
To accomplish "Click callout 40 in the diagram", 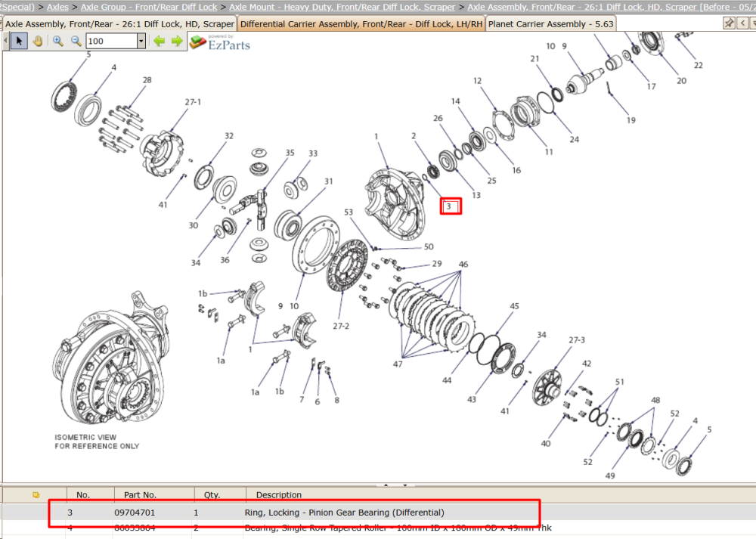I will point(545,444).
